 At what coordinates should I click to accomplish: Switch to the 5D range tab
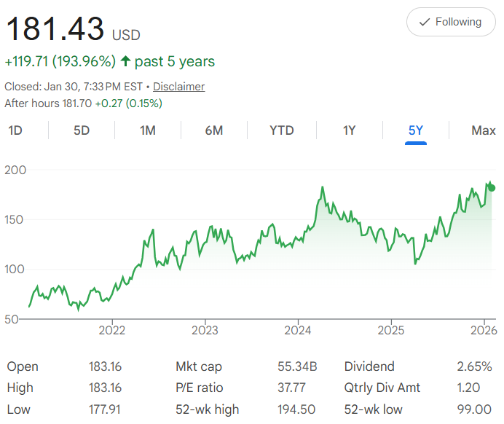click(x=82, y=130)
